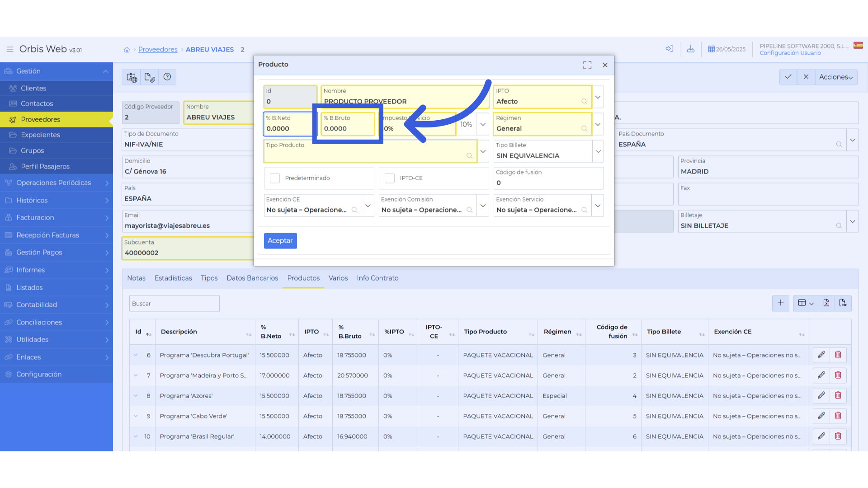
Task: Open the Exención CE dropdown arrow
Action: coord(368,206)
